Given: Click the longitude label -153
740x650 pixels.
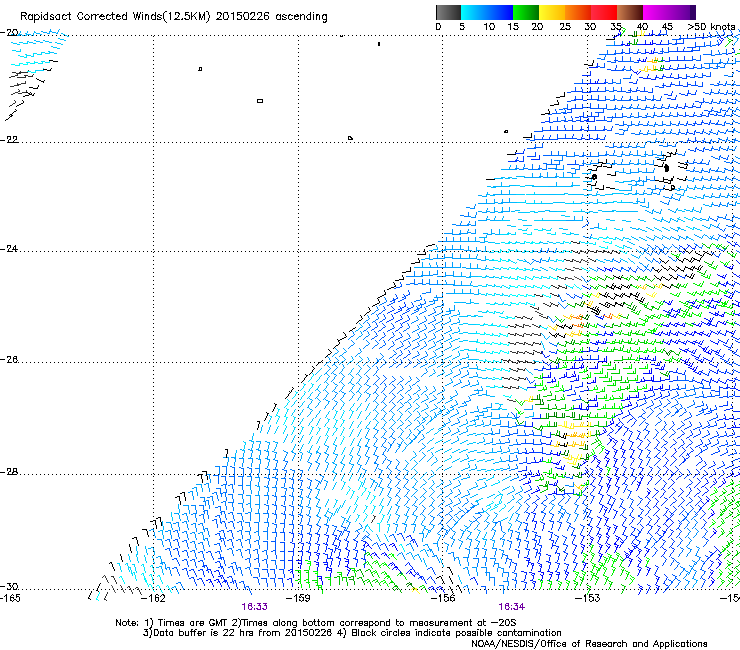Looking at the screenshot, I should pyautogui.click(x=587, y=598).
